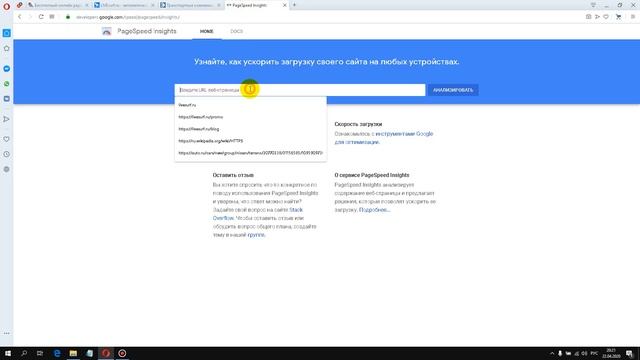640x360 pixels.
Task: Open the shopping cart toolbar icon
Action: point(618,17)
